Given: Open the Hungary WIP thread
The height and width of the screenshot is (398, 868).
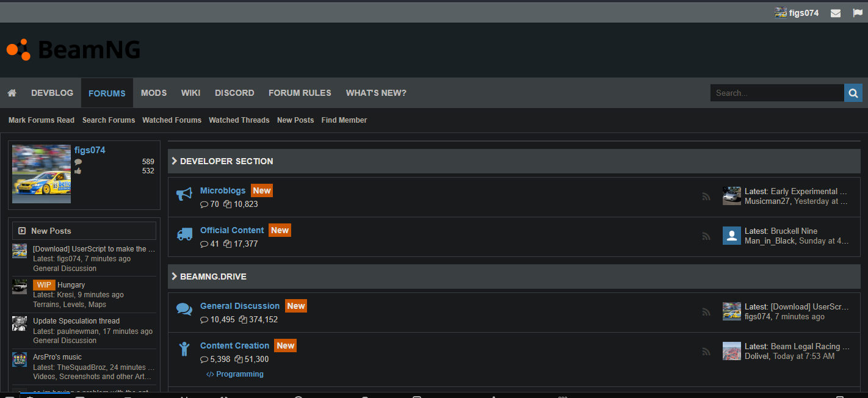Looking at the screenshot, I should (x=71, y=285).
